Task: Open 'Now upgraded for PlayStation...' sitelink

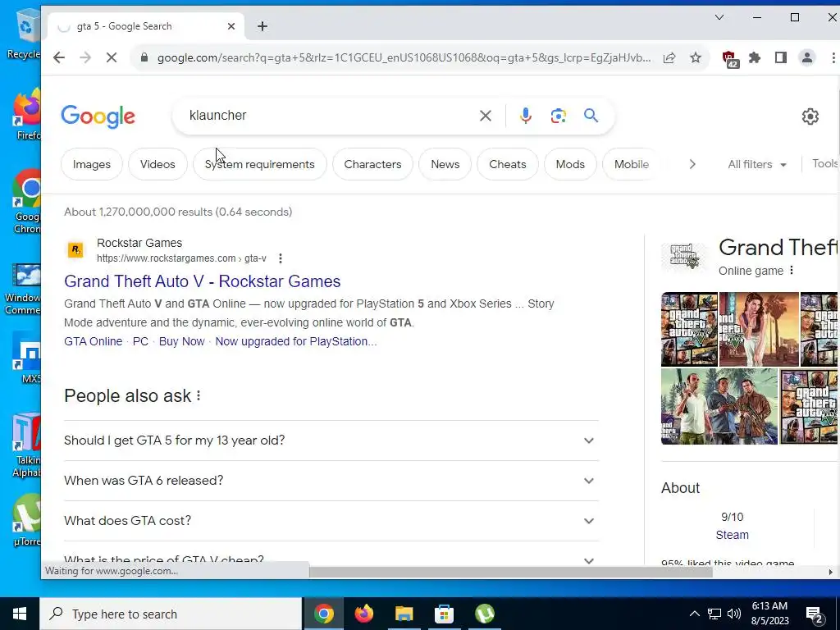Action: point(295,342)
